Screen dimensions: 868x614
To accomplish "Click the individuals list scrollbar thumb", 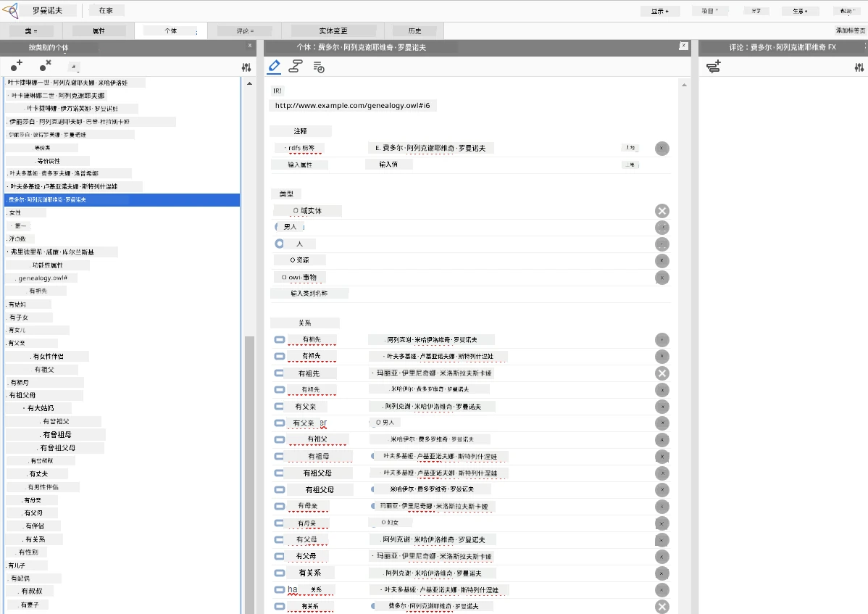I will pos(250,473).
